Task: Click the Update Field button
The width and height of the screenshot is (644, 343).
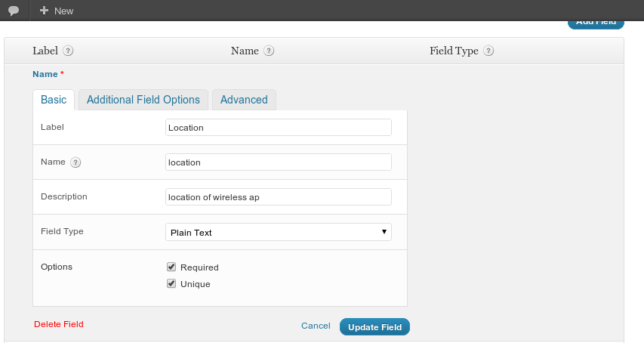Action: pyautogui.click(x=374, y=326)
